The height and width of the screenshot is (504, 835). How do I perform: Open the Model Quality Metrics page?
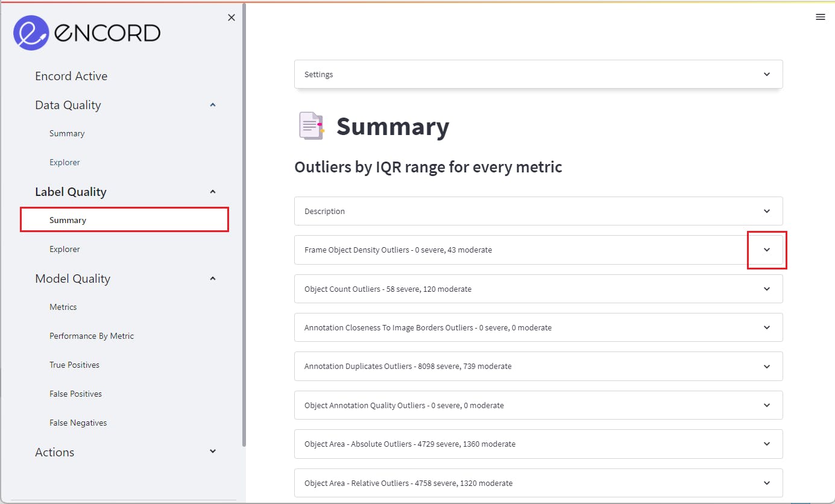point(63,307)
